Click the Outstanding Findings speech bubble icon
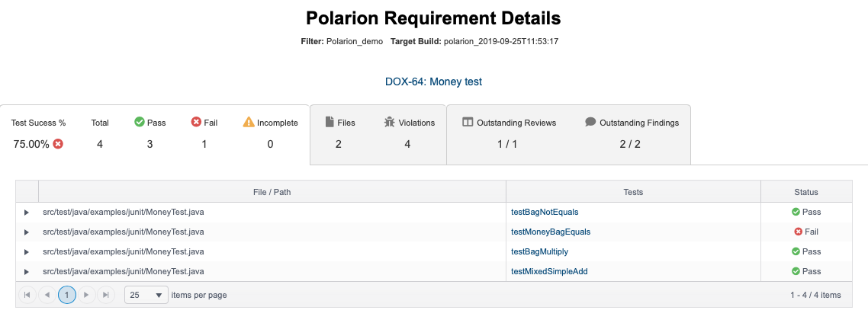This screenshot has height=323, width=868. click(590, 122)
